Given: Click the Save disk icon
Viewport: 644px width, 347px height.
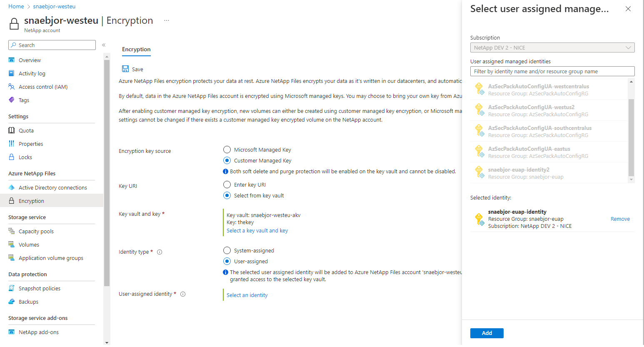Looking at the screenshot, I should pyautogui.click(x=125, y=69).
